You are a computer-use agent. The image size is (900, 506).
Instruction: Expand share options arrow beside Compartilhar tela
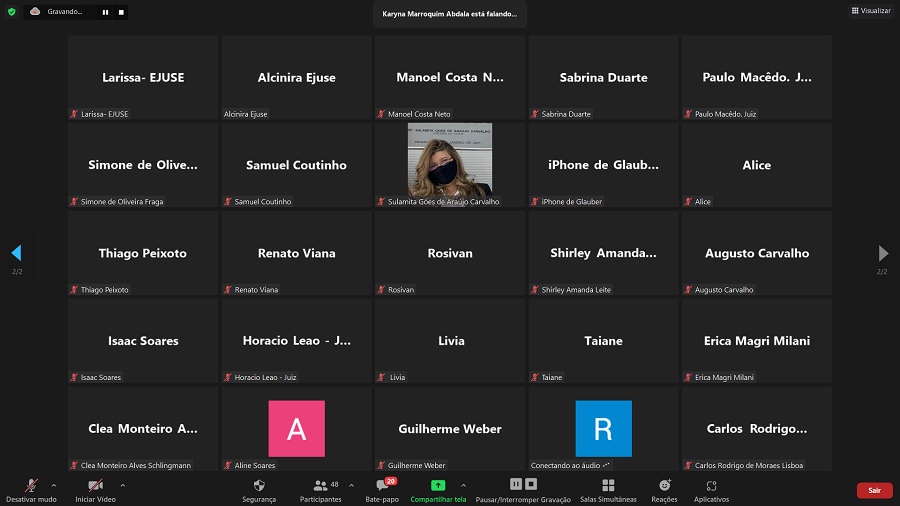click(462, 485)
